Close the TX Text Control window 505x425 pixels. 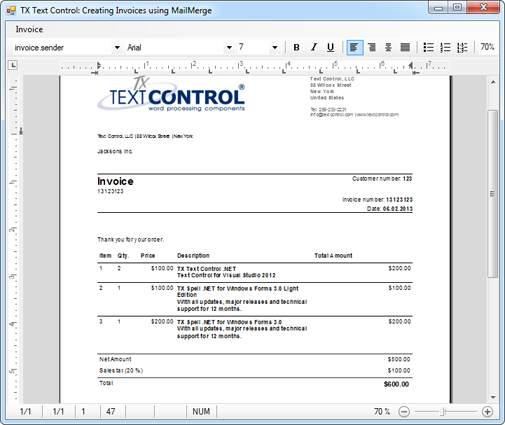pyautogui.click(x=483, y=7)
